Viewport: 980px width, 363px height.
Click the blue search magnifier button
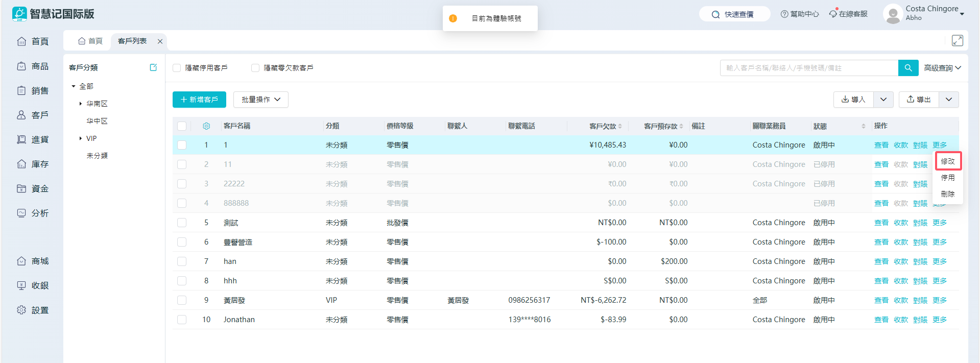click(x=908, y=68)
